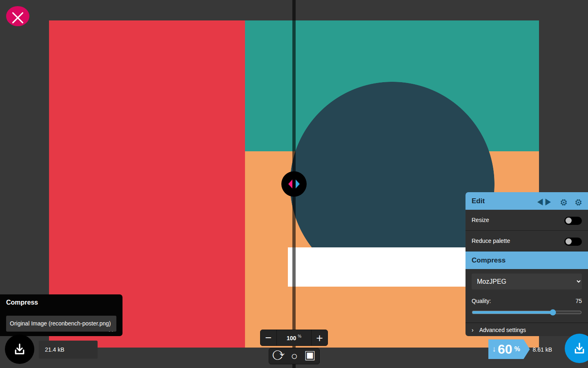Click the left gear icon in Edit header
The image size is (588, 368).
(x=563, y=202)
